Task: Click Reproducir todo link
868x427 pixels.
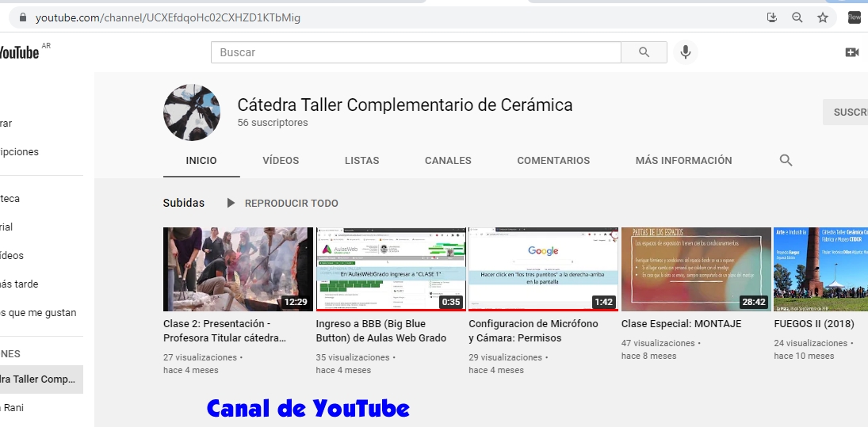Action: click(291, 203)
